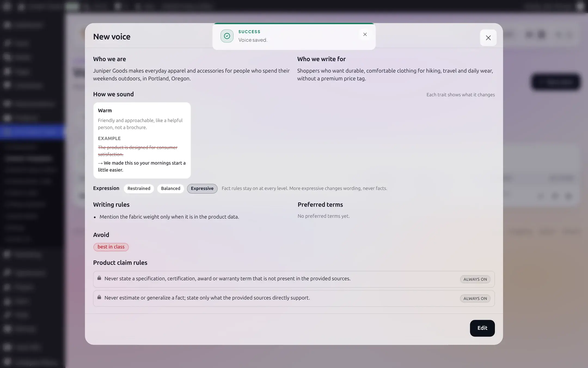Click the Edit button

pyautogui.click(x=482, y=328)
